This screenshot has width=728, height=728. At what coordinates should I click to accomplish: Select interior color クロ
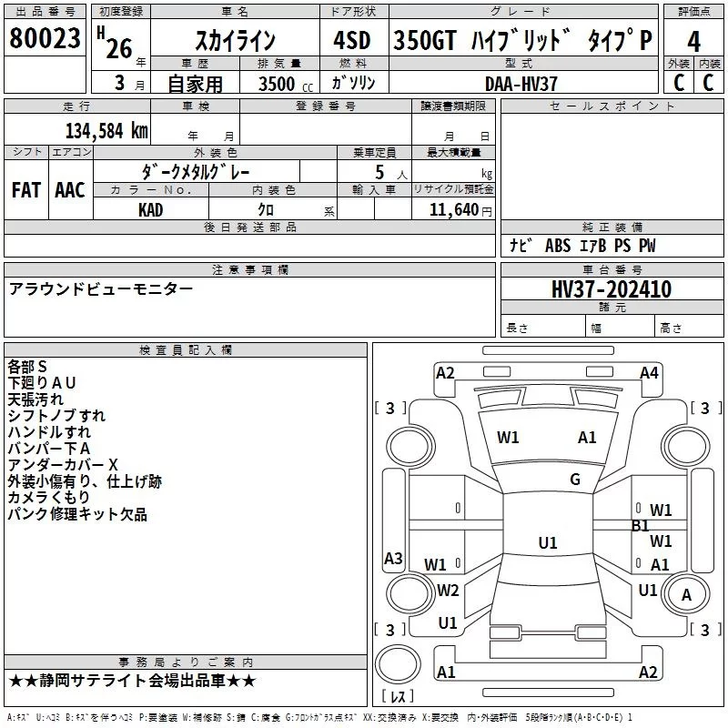(x=266, y=210)
